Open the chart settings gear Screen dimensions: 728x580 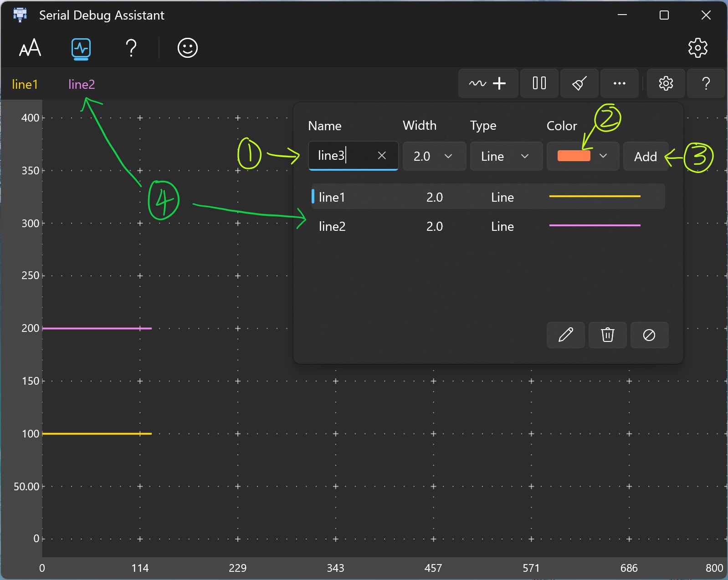(x=666, y=83)
